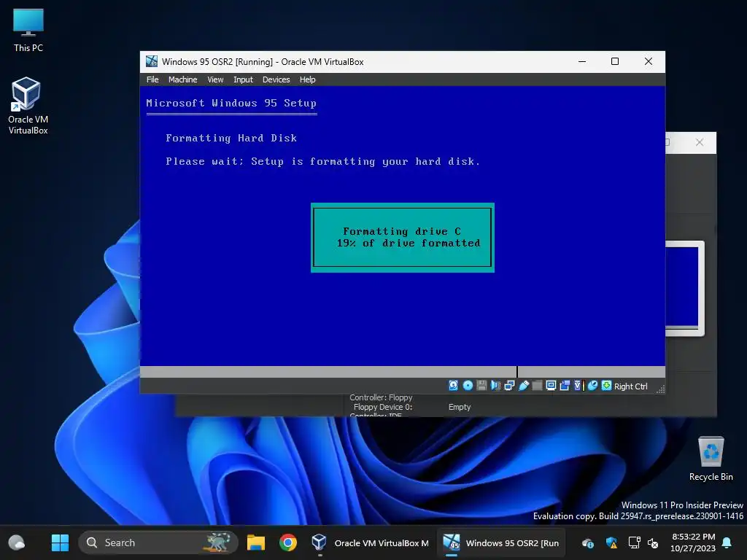Open the weather widget on the taskbar
The height and width of the screenshot is (560, 747).
pos(17,542)
